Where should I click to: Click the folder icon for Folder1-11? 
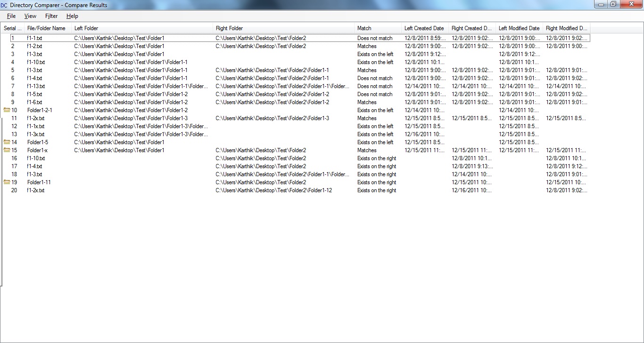(x=7, y=182)
